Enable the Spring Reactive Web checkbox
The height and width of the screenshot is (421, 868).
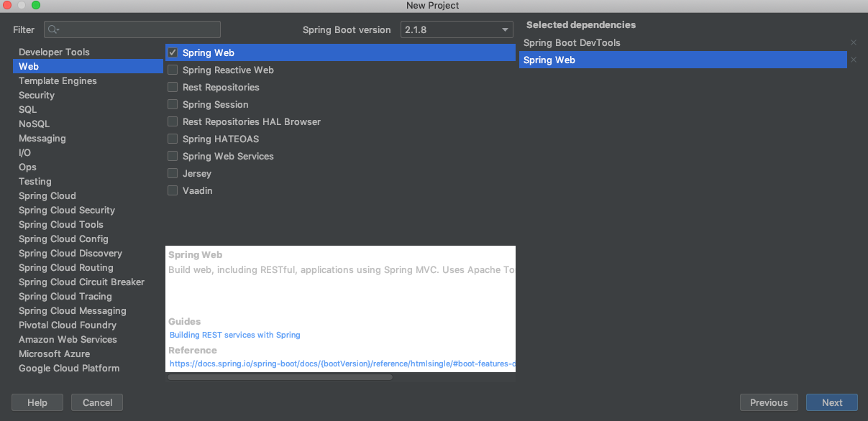173,70
